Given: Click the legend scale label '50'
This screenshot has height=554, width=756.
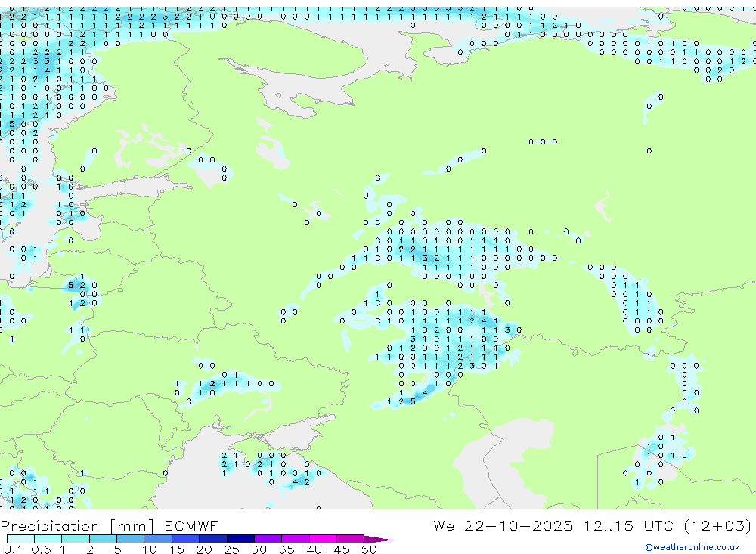Looking at the screenshot, I should click(x=369, y=549).
